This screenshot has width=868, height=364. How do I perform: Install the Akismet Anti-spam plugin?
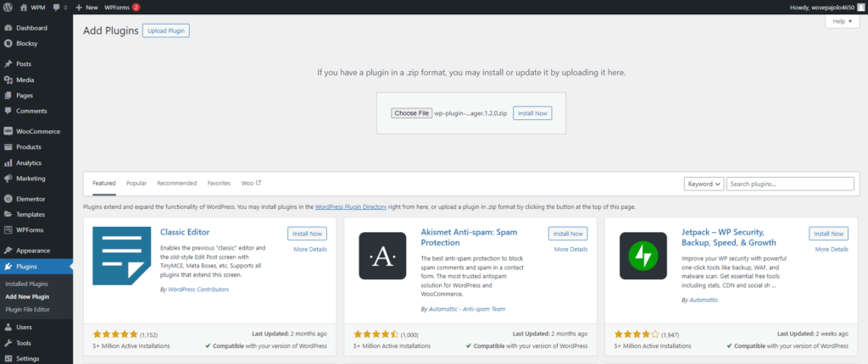(x=568, y=234)
